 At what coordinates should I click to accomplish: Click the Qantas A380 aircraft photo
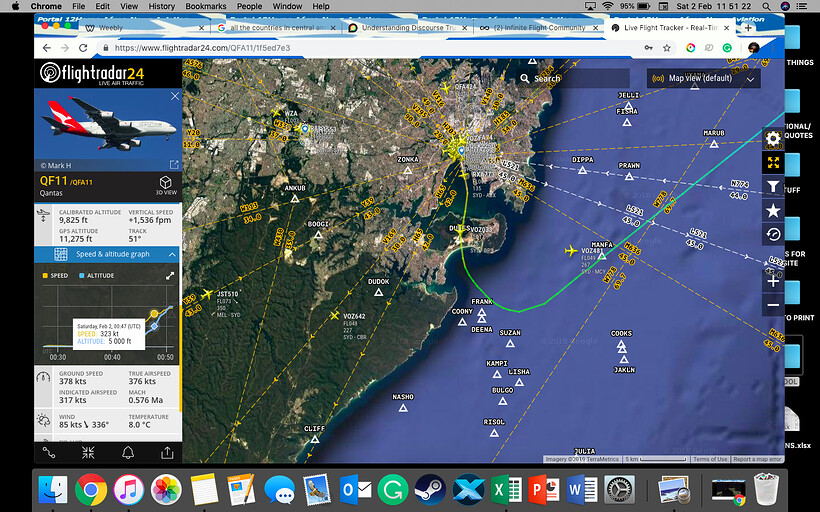pos(108,123)
